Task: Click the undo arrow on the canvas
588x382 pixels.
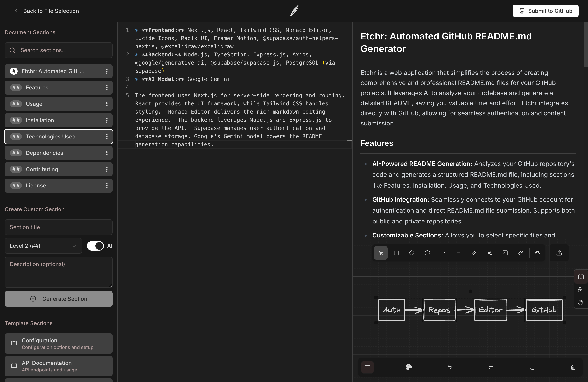Action: click(x=450, y=367)
